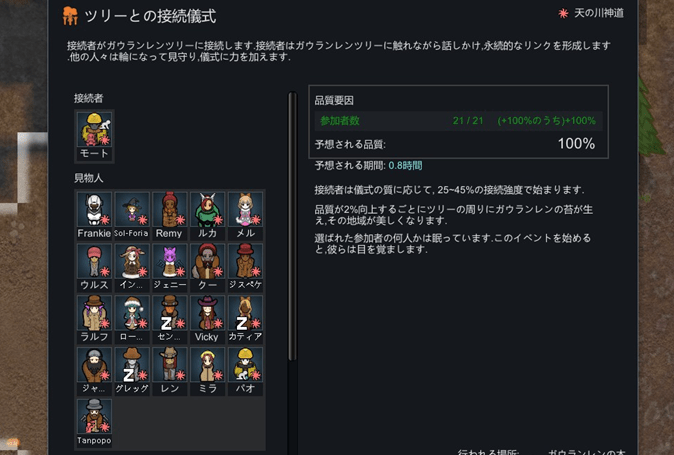Select pawn ウルス in spectators
Screen dimensions: 674x455
coord(94,267)
